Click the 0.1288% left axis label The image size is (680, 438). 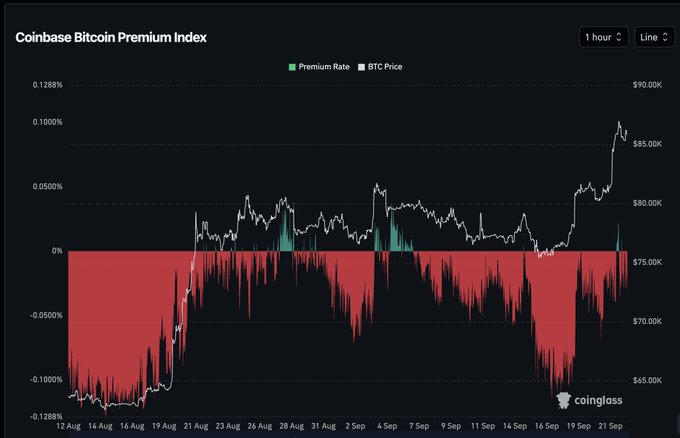[48, 85]
